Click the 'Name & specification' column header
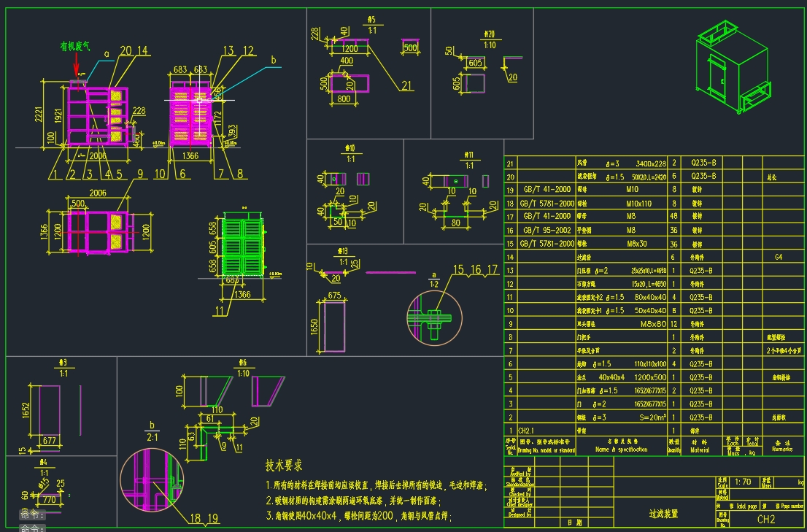This screenshot has height=532, width=807. click(622, 450)
